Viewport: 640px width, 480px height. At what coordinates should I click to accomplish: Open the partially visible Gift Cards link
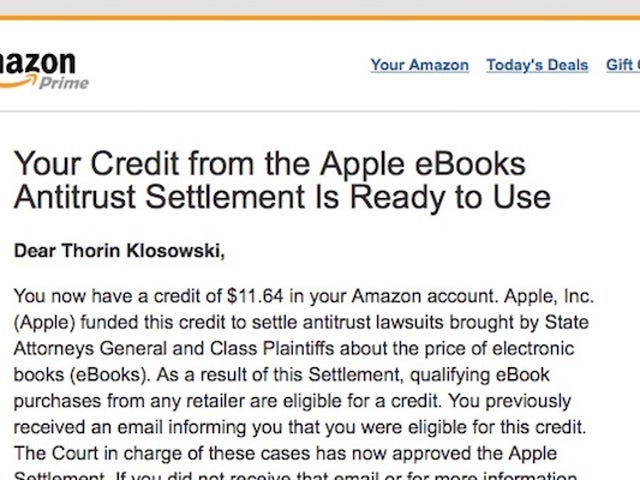[x=623, y=65]
